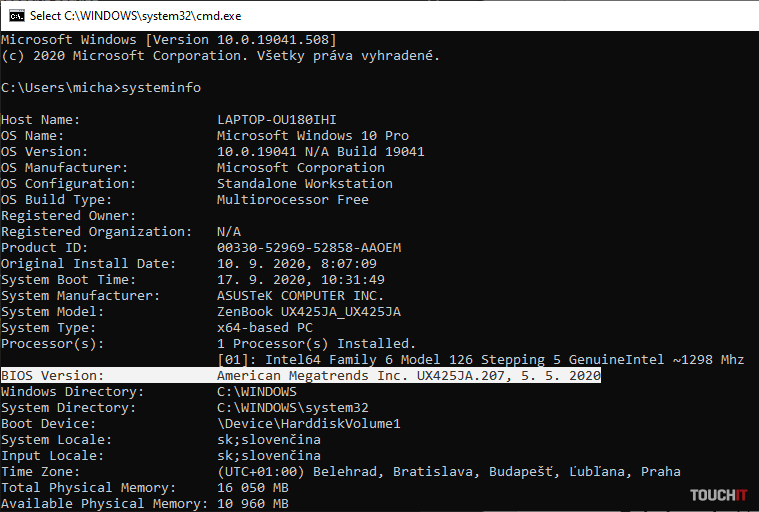Click the 'C:\WINDOWS' directory value
The width and height of the screenshot is (759, 512).
(x=257, y=392)
